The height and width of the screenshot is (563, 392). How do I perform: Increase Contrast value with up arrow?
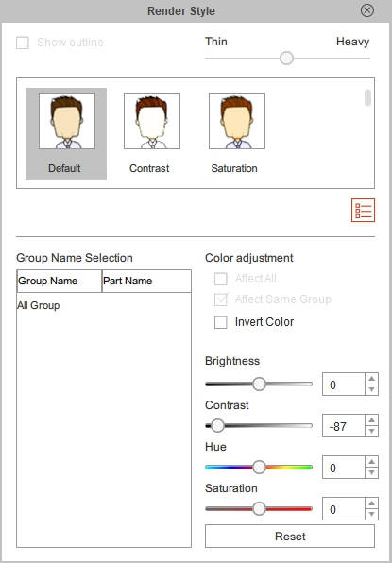(x=371, y=420)
